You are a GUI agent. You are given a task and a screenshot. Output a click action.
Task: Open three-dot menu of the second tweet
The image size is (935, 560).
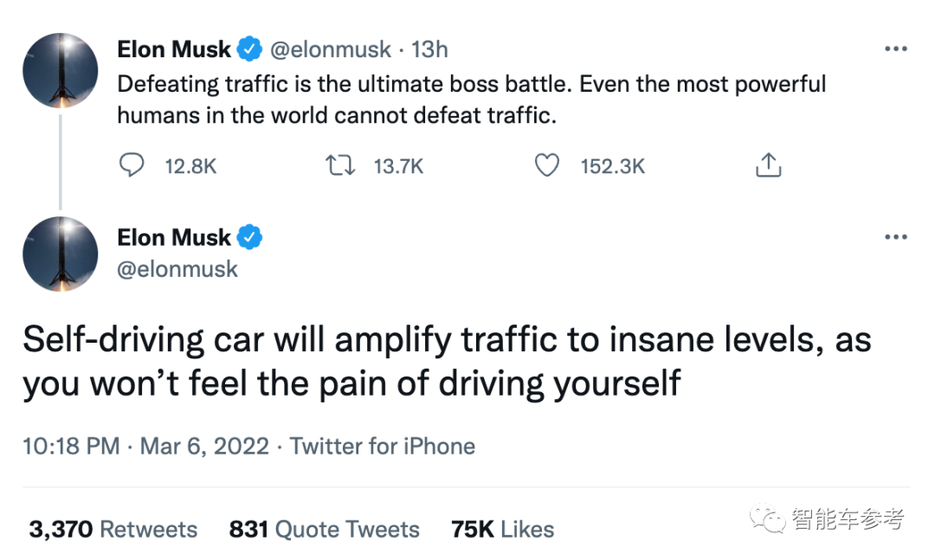pos(896,237)
